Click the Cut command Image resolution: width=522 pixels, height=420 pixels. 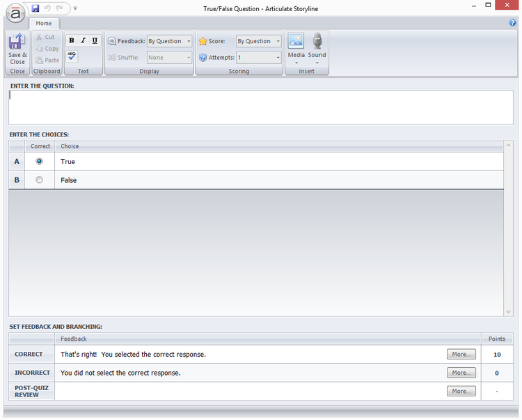[45, 37]
